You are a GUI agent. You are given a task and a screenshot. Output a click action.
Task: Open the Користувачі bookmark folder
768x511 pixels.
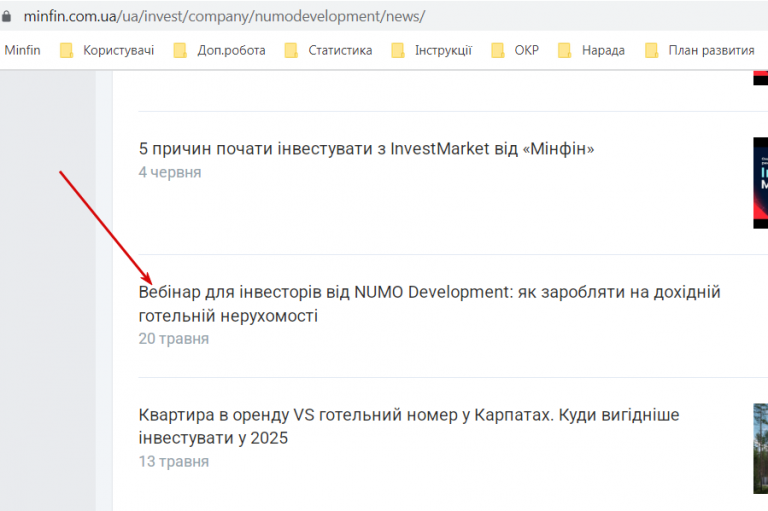click(107, 50)
